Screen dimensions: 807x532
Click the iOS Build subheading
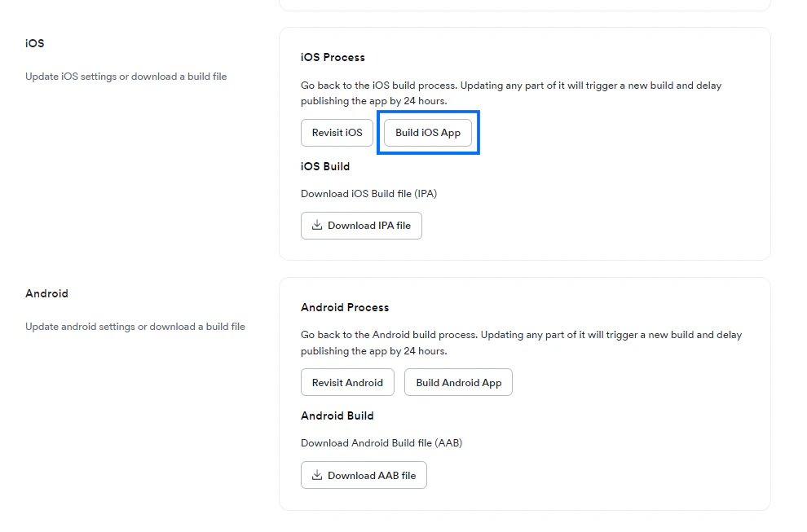[x=325, y=166]
